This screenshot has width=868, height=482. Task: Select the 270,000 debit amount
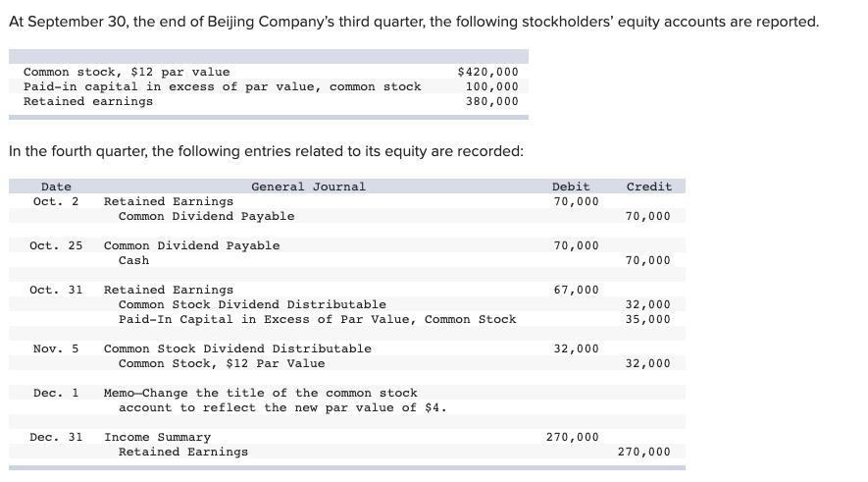coord(573,437)
